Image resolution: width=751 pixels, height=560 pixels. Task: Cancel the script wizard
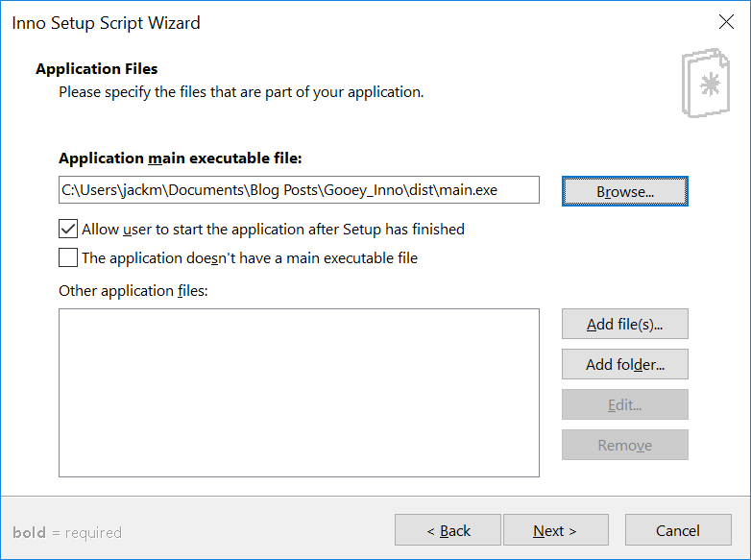pos(678,530)
